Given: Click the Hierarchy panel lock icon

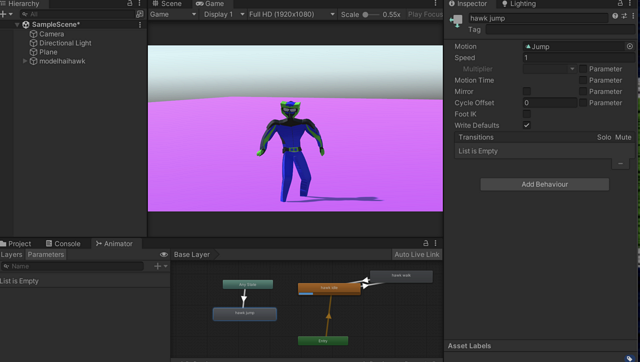Looking at the screenshot, I should pos(130,3).
